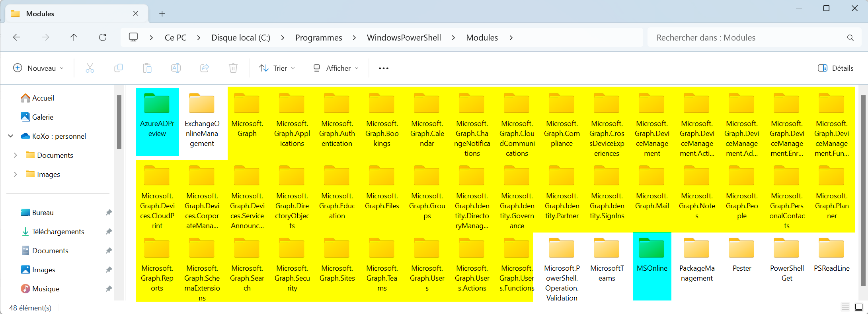
Task: Switch to large icons view in status bar
Action: (x=859, y=307)
